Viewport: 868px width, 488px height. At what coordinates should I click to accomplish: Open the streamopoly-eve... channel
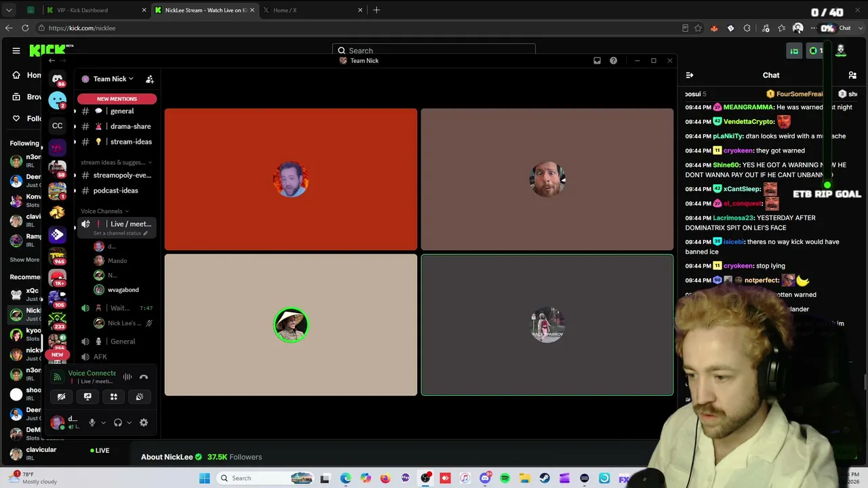[117, 175]
